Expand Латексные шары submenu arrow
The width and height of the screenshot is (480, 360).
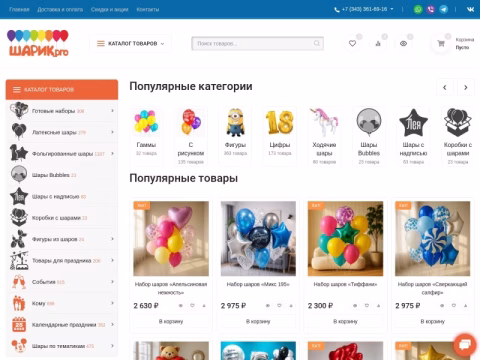(x=112, y=132)
